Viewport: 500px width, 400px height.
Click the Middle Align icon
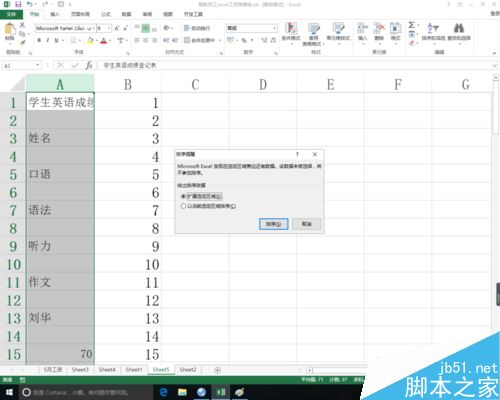pos(146,28)
